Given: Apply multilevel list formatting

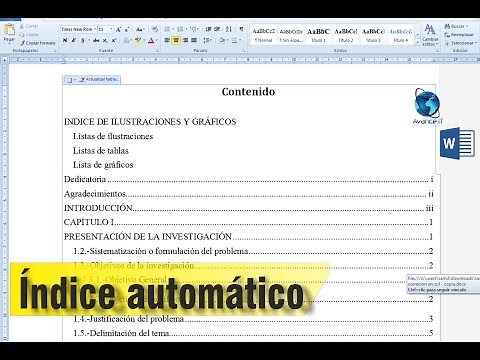Looking at the screenshot, I should (x=195, y=29).
